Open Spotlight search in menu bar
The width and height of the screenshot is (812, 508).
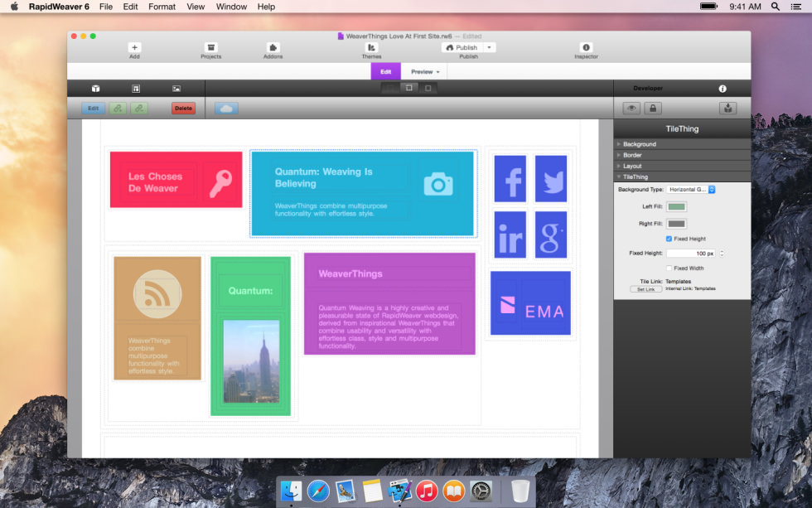776,7
